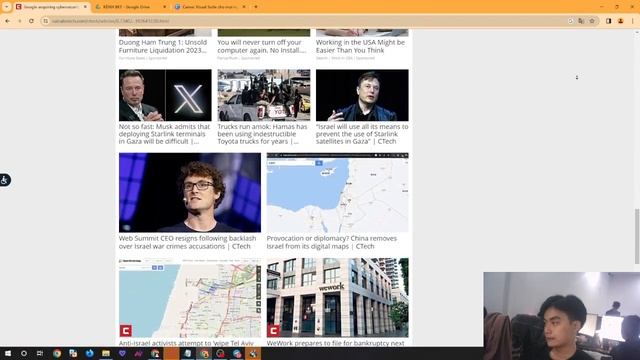Open 'You will never turn off your computer' ad
640x360 pixels.
(262, 46)
